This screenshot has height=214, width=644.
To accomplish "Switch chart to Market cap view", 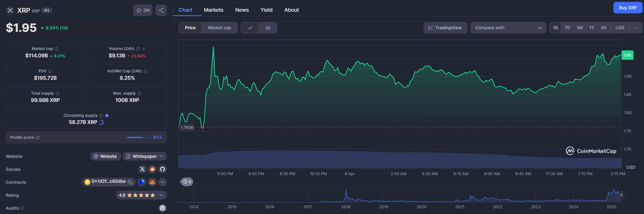I will [x=219, y=28].
